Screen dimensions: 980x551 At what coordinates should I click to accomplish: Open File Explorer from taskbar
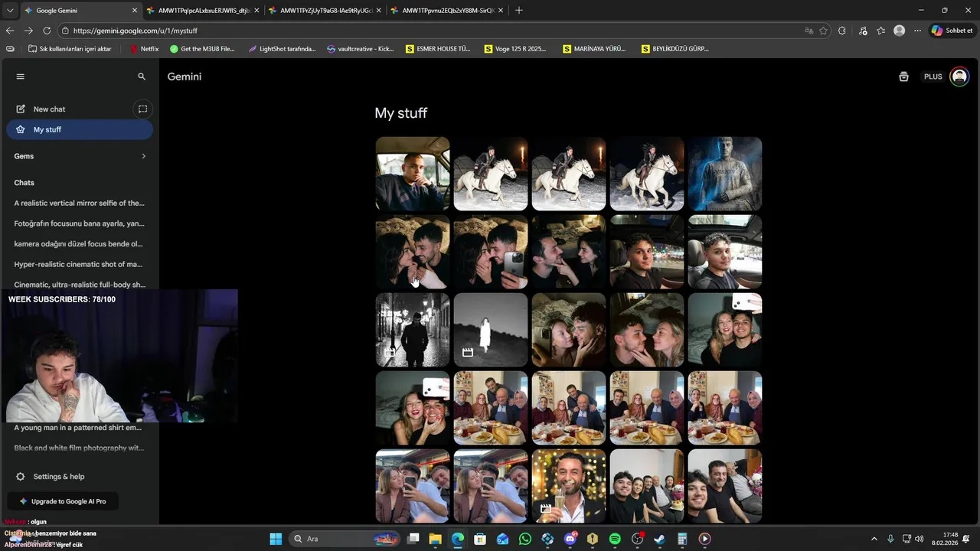pyautogui.click(x=435, y=539)
